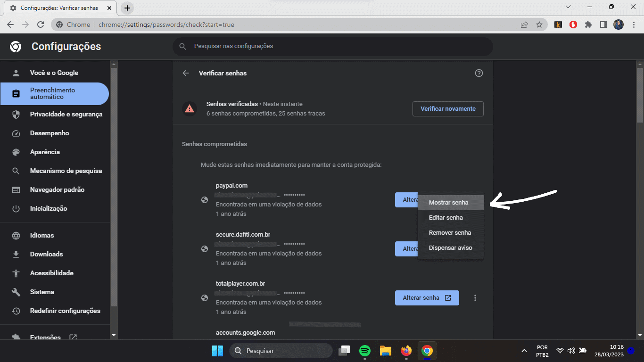Viewport: 644px width, 362px height.
Task: Open Chrome three-dot main menu
Action: [634, 25]
